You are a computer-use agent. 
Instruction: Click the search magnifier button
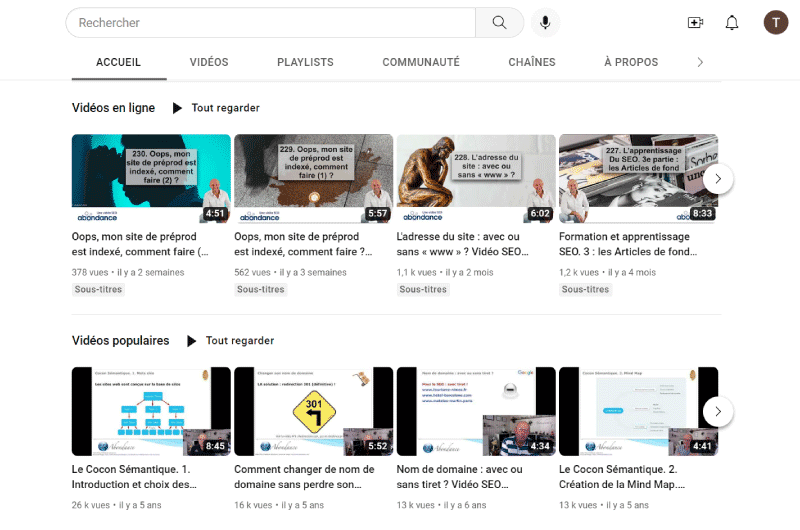pyautogui.click(x=499, y=22)
